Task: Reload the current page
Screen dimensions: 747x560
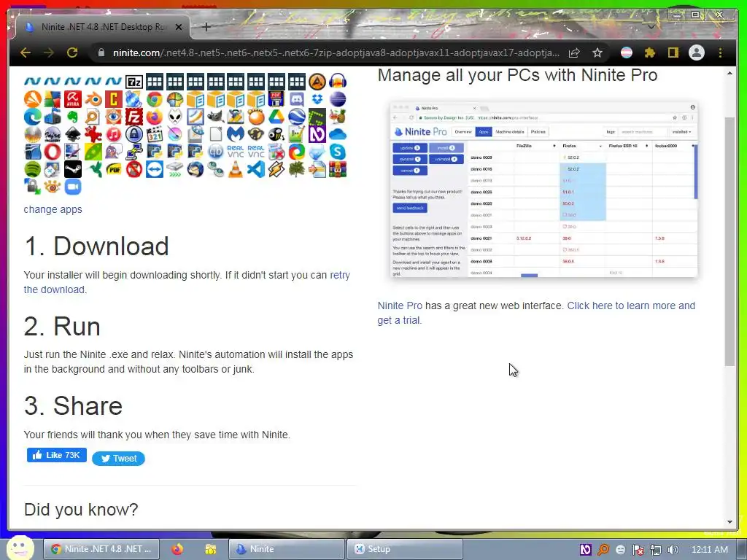Action: (x=72, y=52)
